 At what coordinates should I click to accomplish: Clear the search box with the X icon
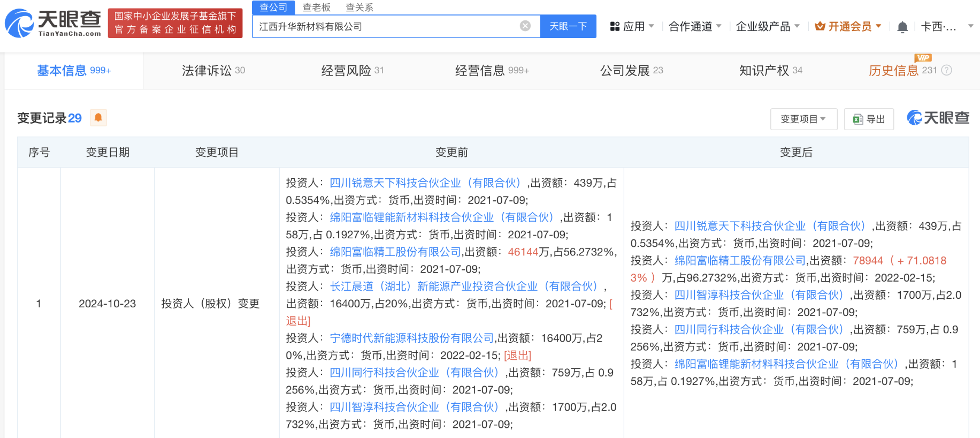[525, 26]
